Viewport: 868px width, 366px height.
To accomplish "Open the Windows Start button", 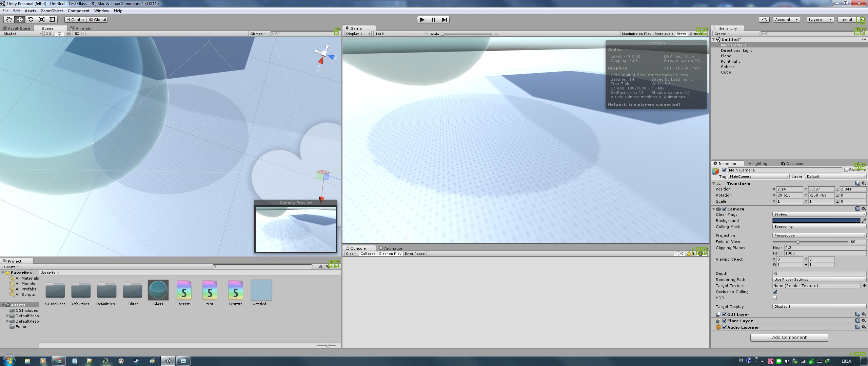I will [8, 361].
